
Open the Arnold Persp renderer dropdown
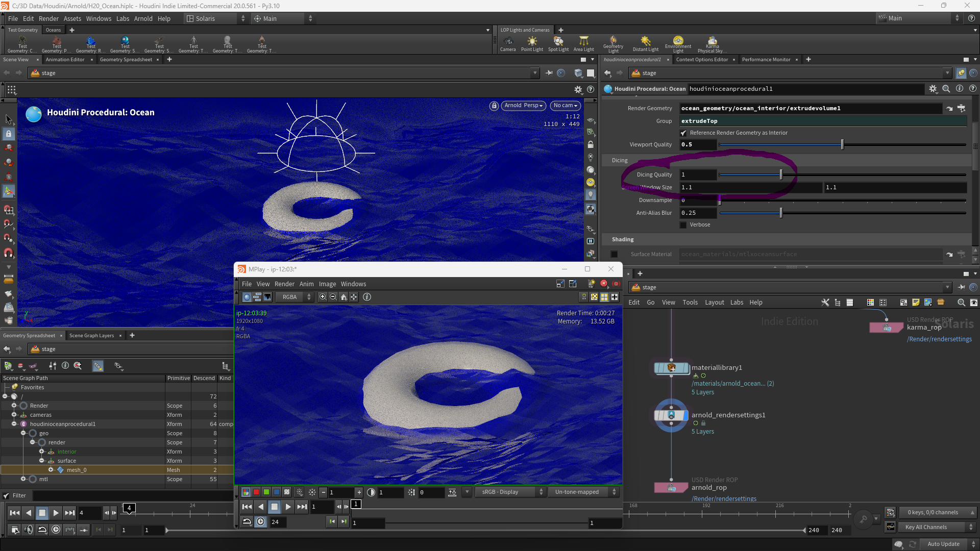(x=523, y=106)
